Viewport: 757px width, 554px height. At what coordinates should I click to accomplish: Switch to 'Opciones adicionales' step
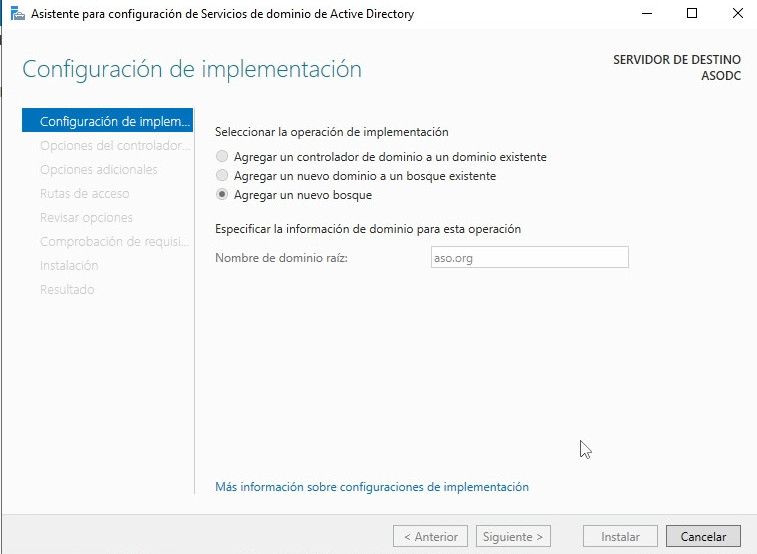[98, 170]
